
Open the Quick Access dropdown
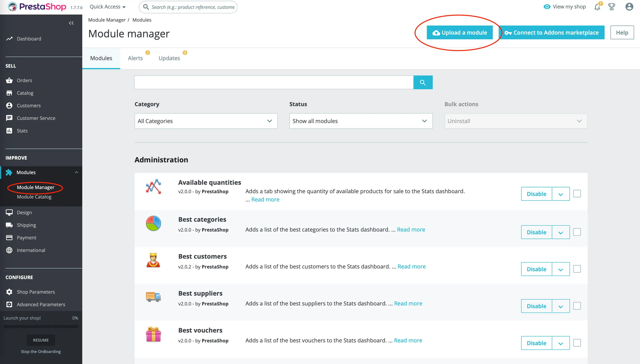(x=108, y=7)
